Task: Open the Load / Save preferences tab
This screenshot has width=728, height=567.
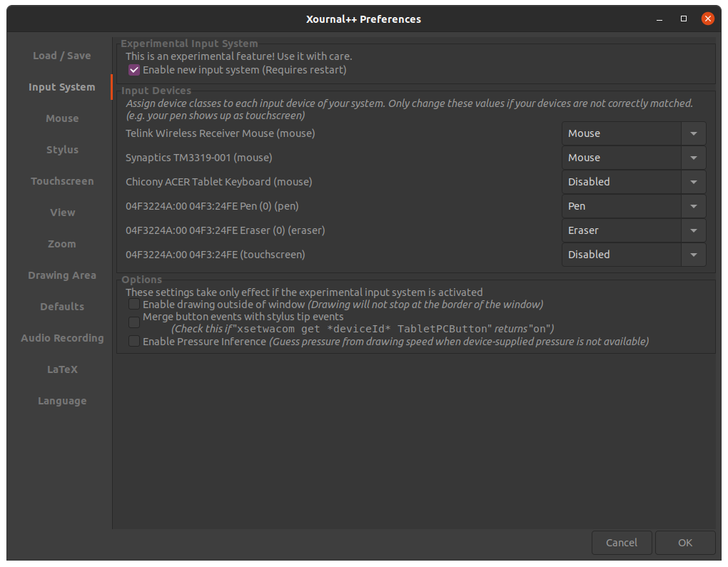Action: click(62, 56)
